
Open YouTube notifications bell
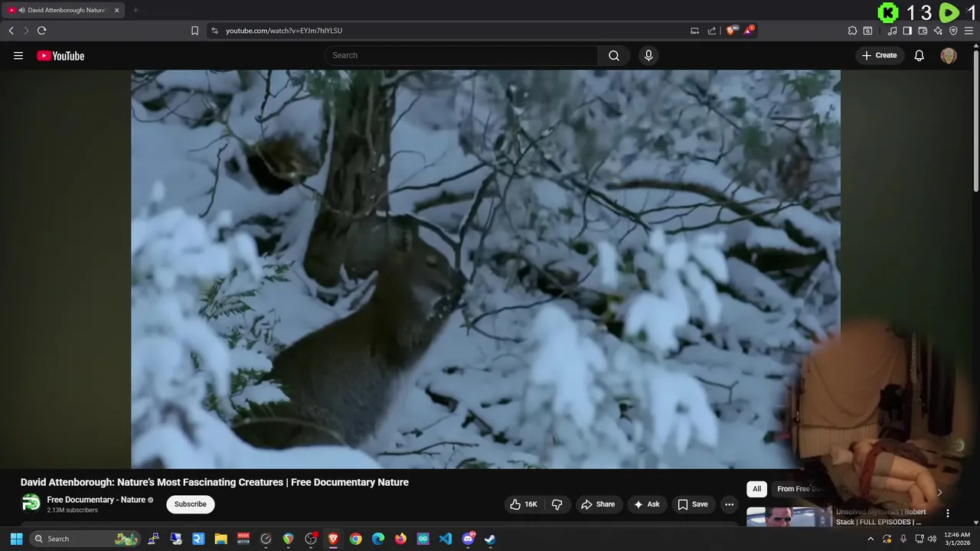pos(920,55)
